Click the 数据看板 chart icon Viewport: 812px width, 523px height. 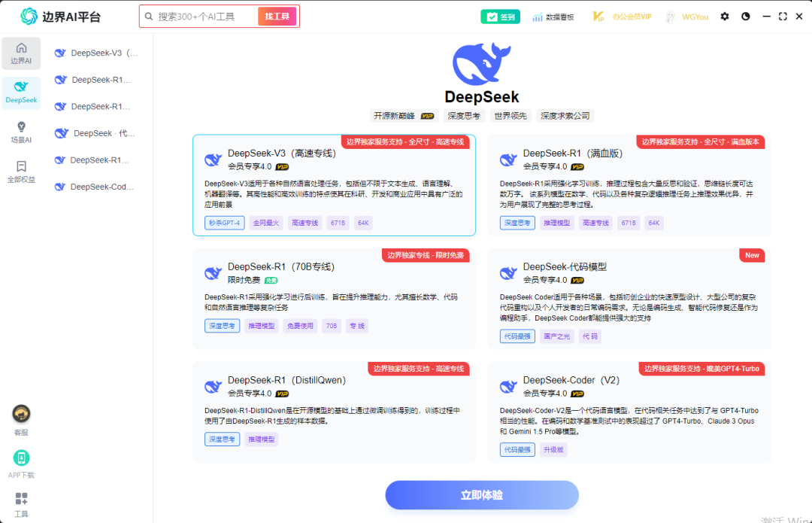coord(538,17)
